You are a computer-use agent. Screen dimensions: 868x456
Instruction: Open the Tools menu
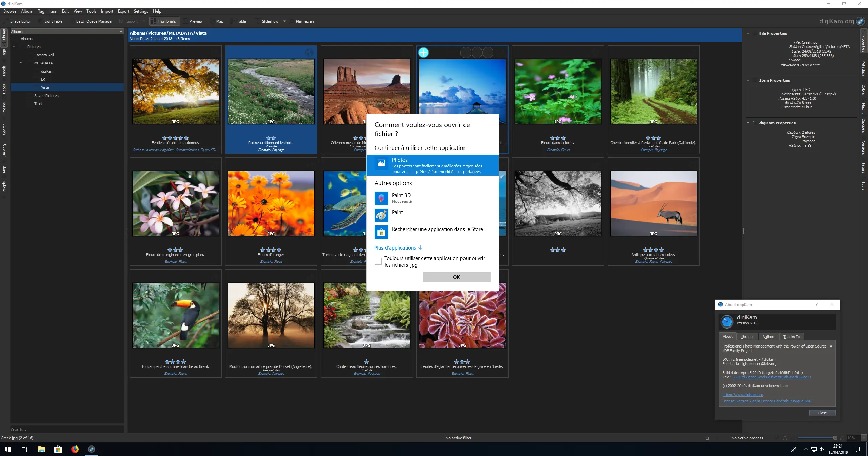pyautogui.click(x=91, y=11)
